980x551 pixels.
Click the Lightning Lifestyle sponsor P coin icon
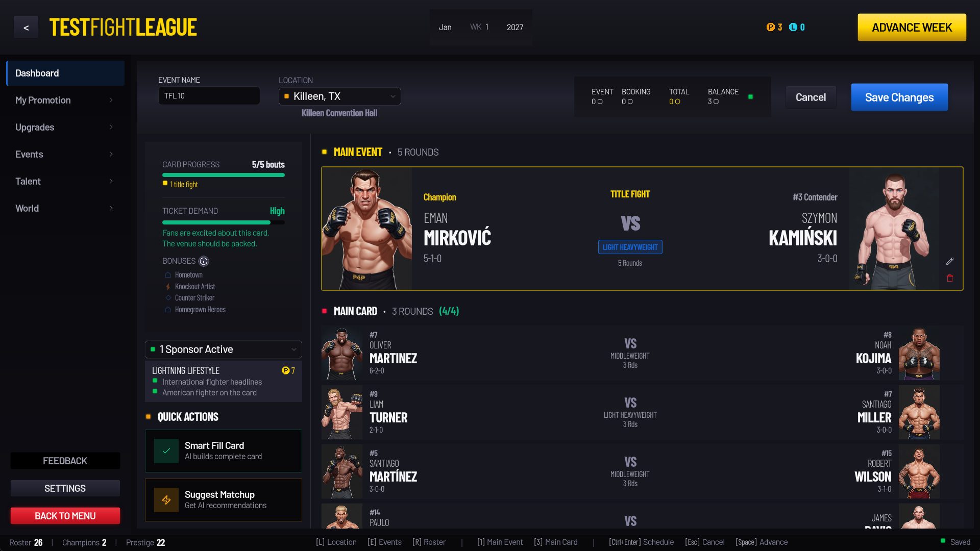285,371
